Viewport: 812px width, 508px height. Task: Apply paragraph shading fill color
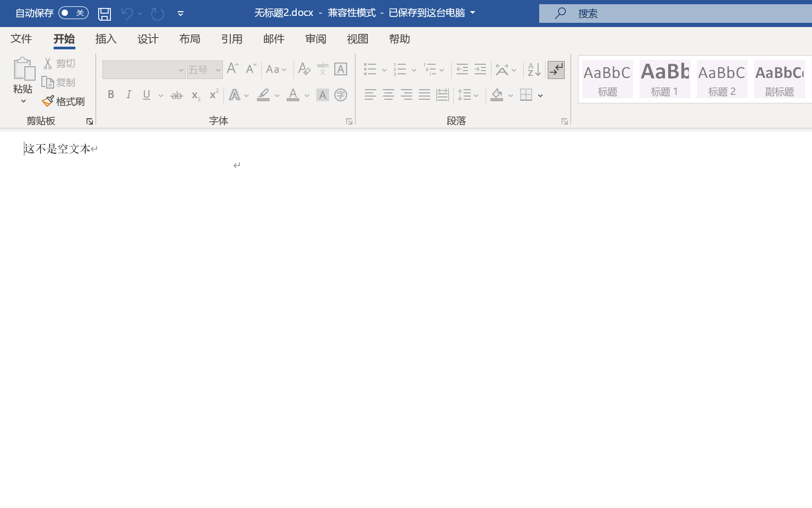tap(497, 95)
